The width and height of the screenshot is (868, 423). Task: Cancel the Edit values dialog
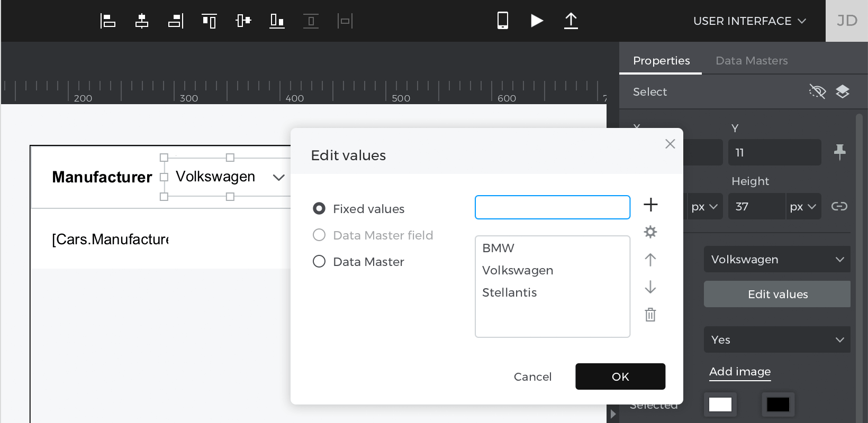[x=532, y=376]
